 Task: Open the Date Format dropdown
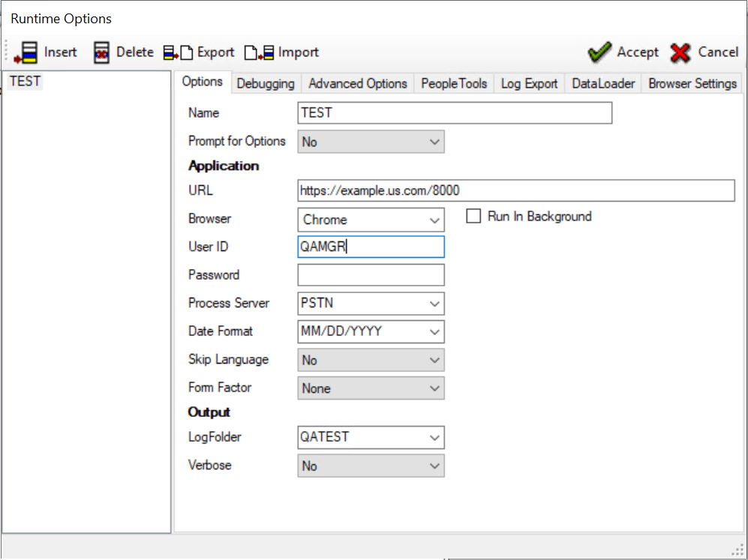click(433, 331)
